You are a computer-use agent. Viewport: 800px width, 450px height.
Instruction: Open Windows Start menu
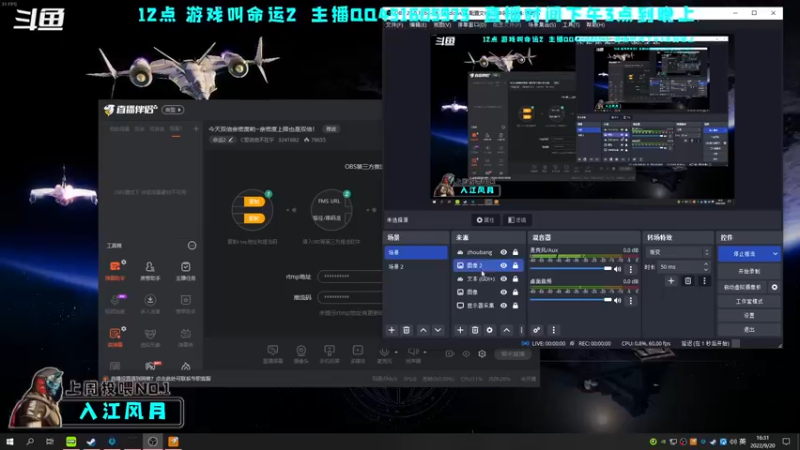(9, 441)
